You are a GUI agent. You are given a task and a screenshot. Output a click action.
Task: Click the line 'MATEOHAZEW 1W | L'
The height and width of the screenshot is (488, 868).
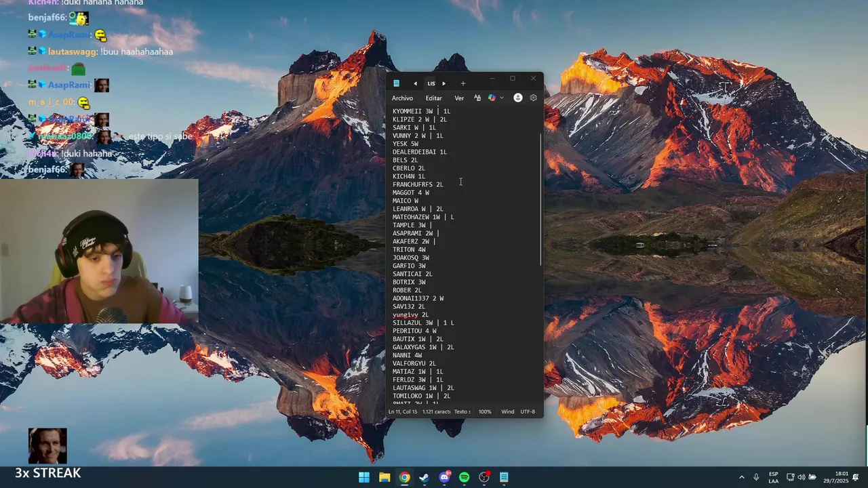pyautogui.click(x=423, y=217)
